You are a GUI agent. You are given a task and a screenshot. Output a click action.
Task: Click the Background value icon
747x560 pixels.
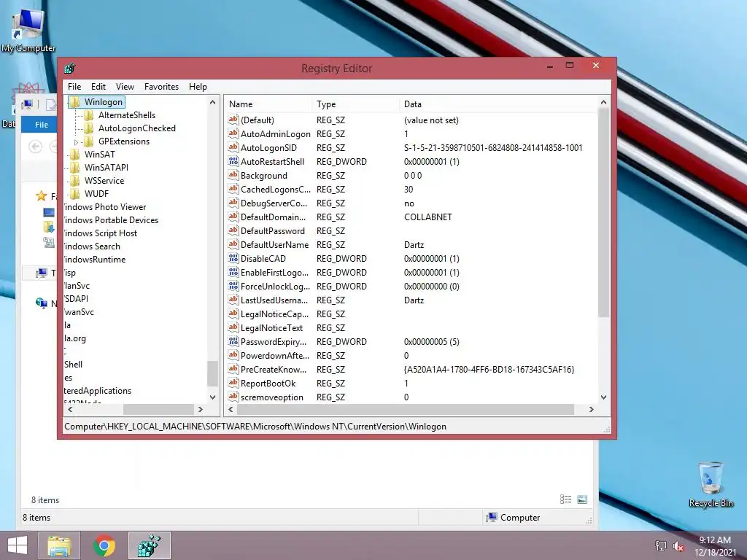click(x=233, y=175)
